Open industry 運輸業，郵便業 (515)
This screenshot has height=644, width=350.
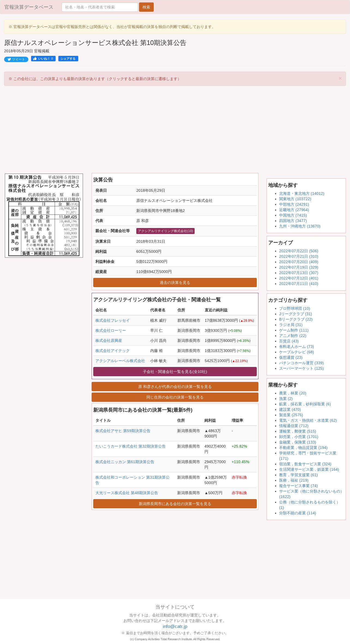[x=297, y=431]
